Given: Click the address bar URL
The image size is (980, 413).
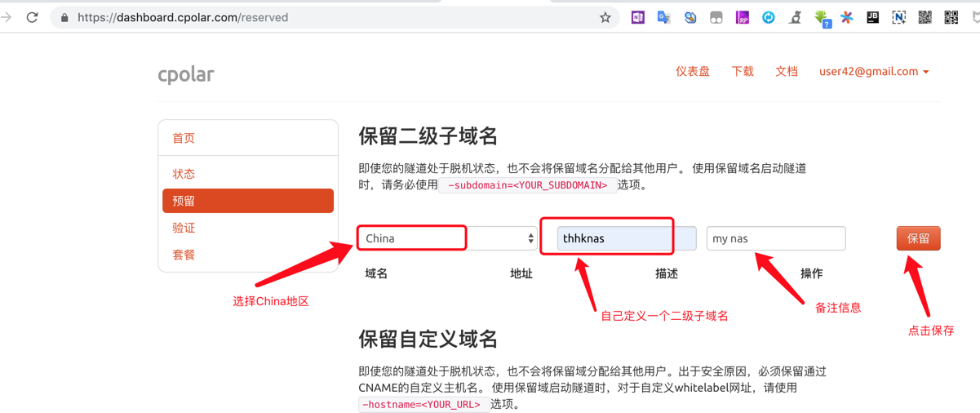Looking at the screenshot, I should point(183,17).
